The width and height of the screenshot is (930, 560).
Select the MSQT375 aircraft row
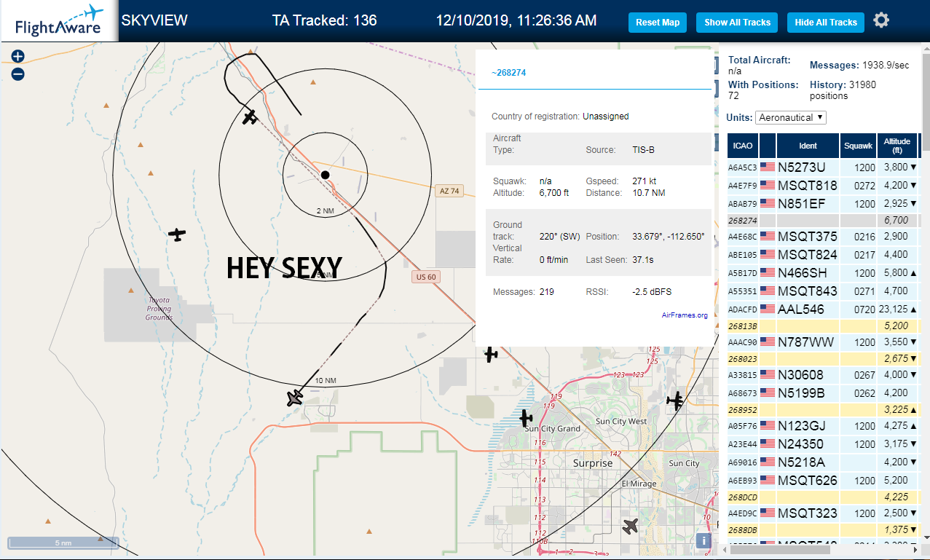tap(823, 236)
